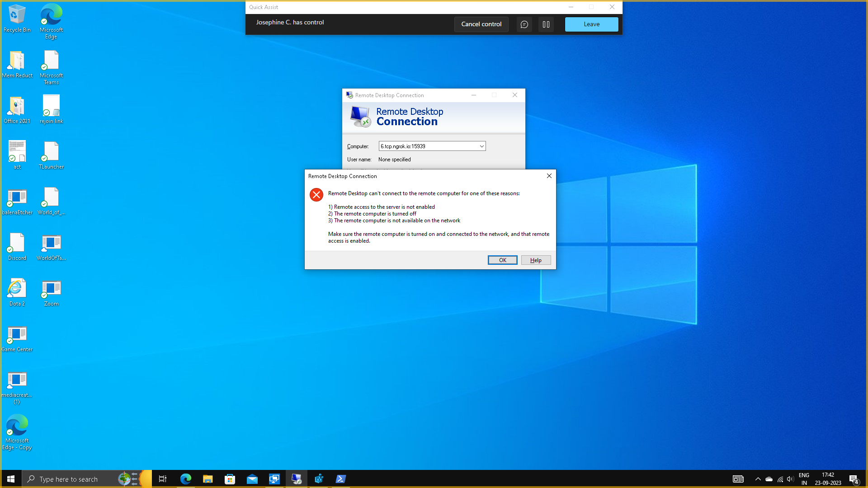The width and height of the screenshot is (868, 488).
Task: Pause the Quick Assist session
Action: [546, 24]
